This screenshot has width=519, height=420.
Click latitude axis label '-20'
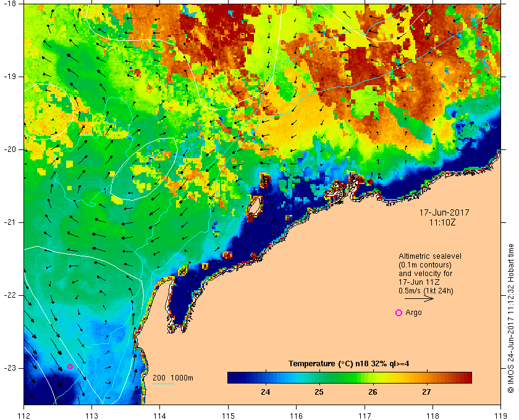[9, 149]
